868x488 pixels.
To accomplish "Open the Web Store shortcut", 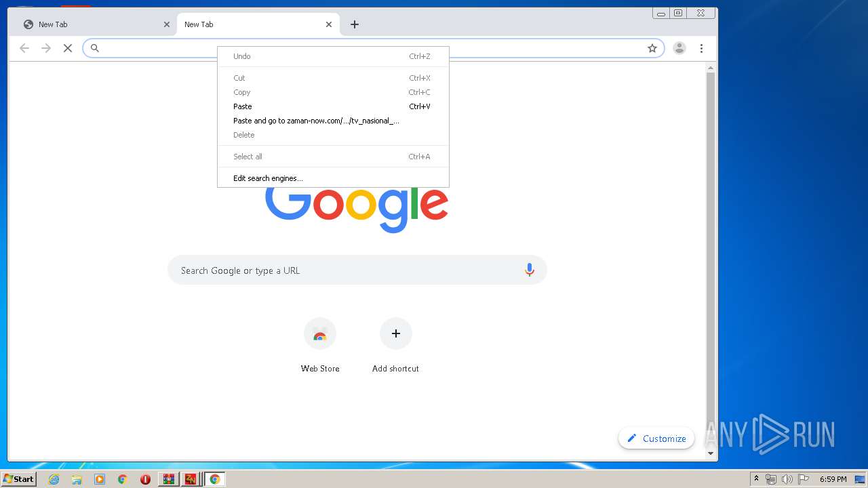I will [x=320, y=346].
